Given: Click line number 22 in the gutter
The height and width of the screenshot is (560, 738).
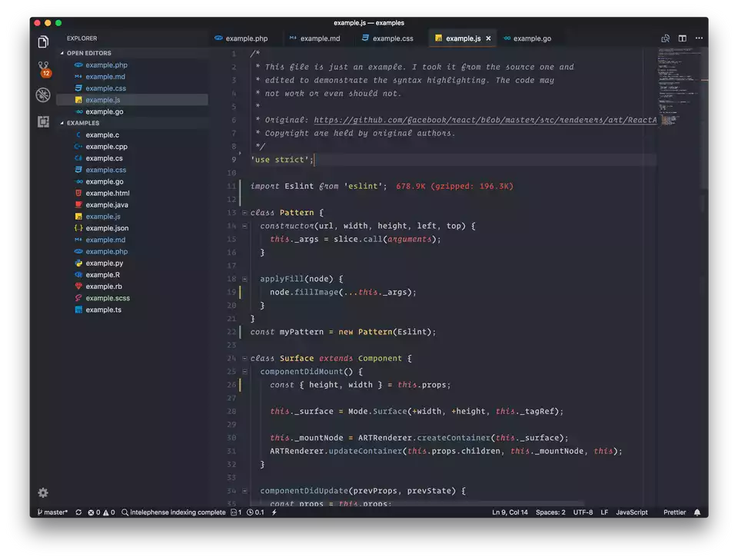Looking at the screenshot, I should click(231, 332).
